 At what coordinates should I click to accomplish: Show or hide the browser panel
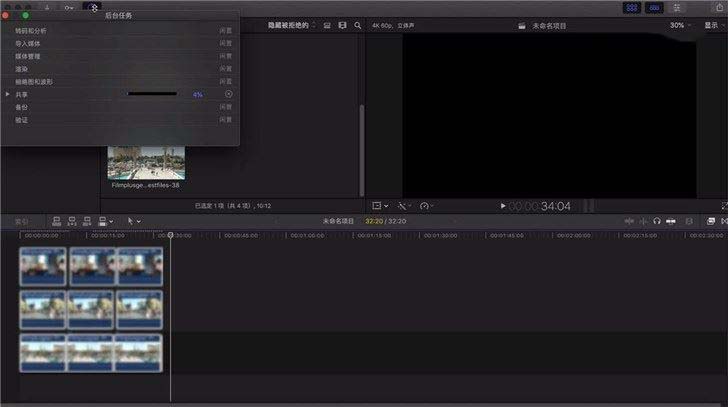pos(632,7)
